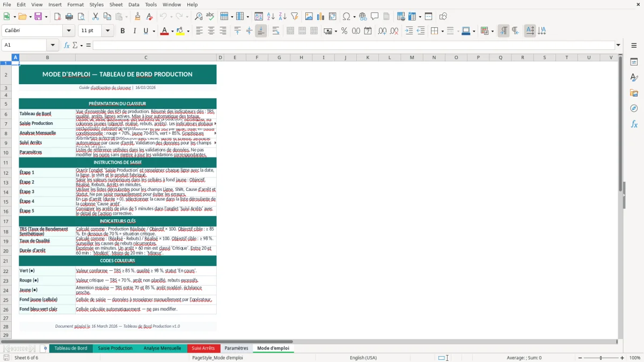
Task: Toggle Wrap Text button
Action: pos(276,31)
